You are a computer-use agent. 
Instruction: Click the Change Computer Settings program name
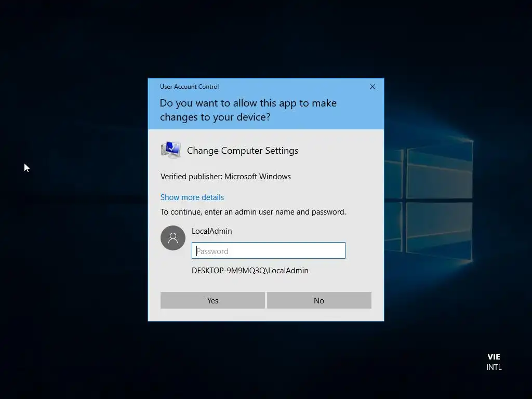point(243,150)
